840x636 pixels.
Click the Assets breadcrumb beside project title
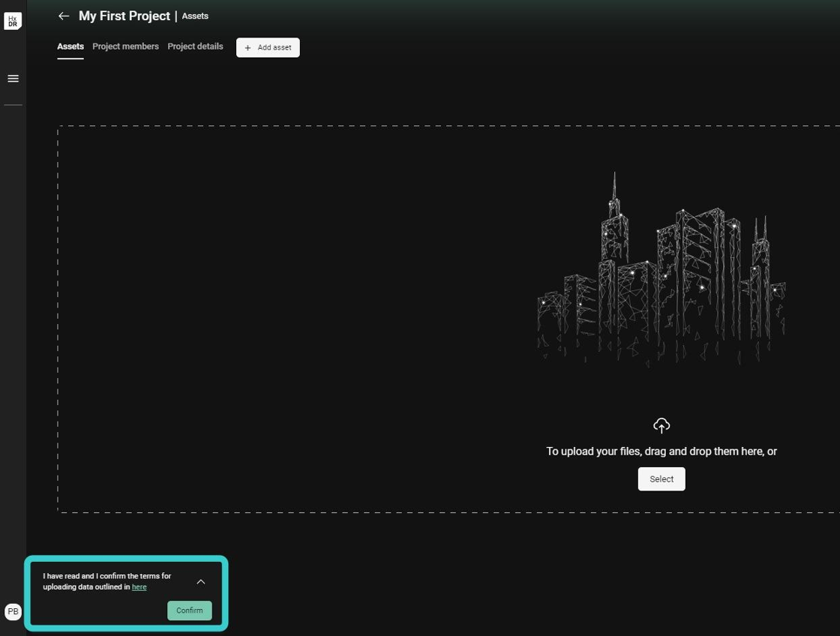[x=195, y=16]
